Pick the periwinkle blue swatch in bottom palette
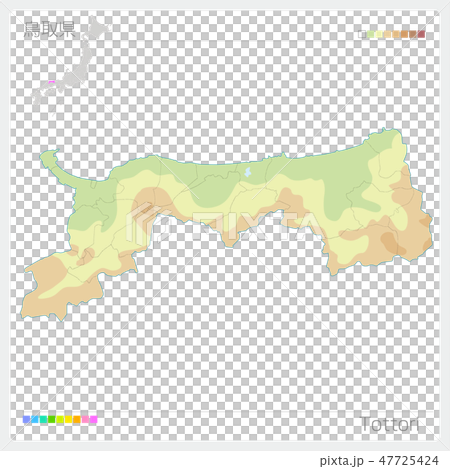 pos(26,419)
